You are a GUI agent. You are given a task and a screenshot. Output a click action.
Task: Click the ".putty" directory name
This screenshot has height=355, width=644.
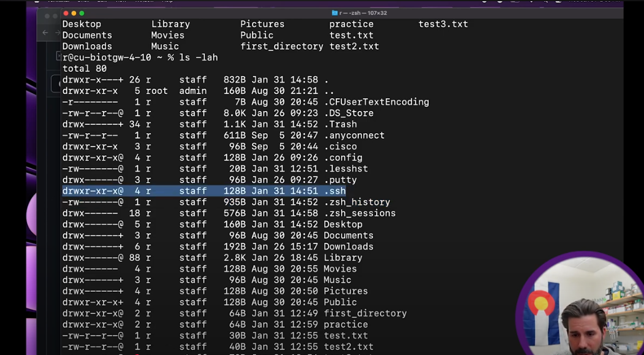click(x=340, y=180)
